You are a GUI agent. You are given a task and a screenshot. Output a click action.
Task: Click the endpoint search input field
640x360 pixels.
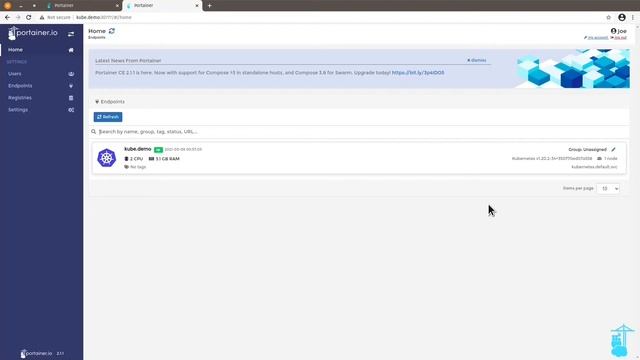tap(359, 132)
